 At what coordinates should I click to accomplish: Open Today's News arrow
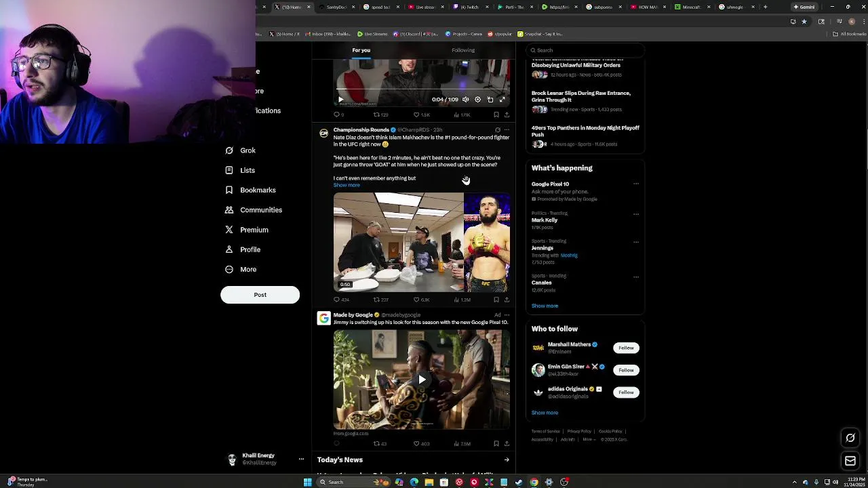point(506,460)
